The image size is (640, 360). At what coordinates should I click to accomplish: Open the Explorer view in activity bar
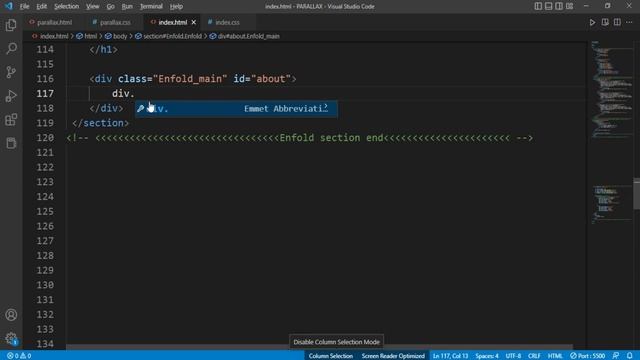11,25
